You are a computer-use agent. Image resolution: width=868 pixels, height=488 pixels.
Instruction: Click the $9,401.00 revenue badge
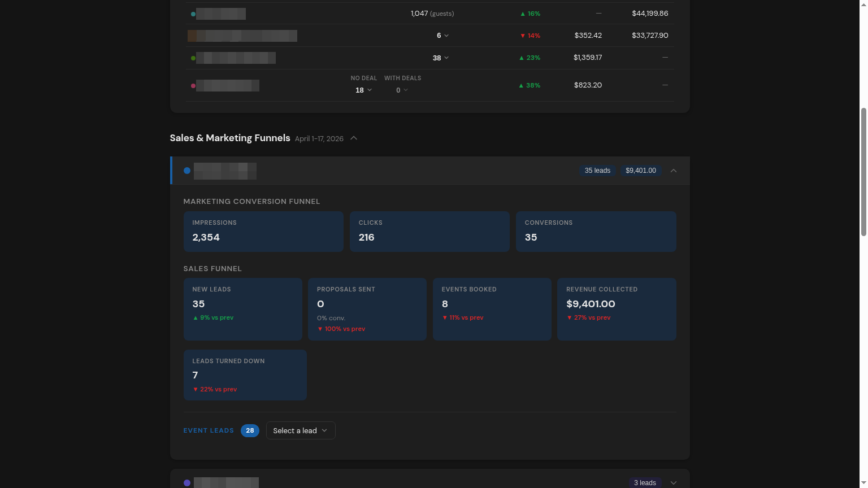coord(641,171)
